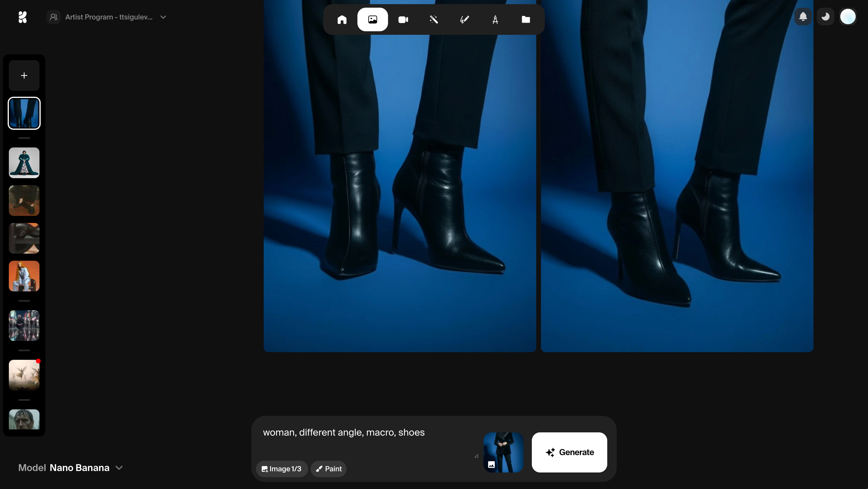The image size is (868, 489).
Task: Open the user profile avatar
Action: click(x=848, y=17)
